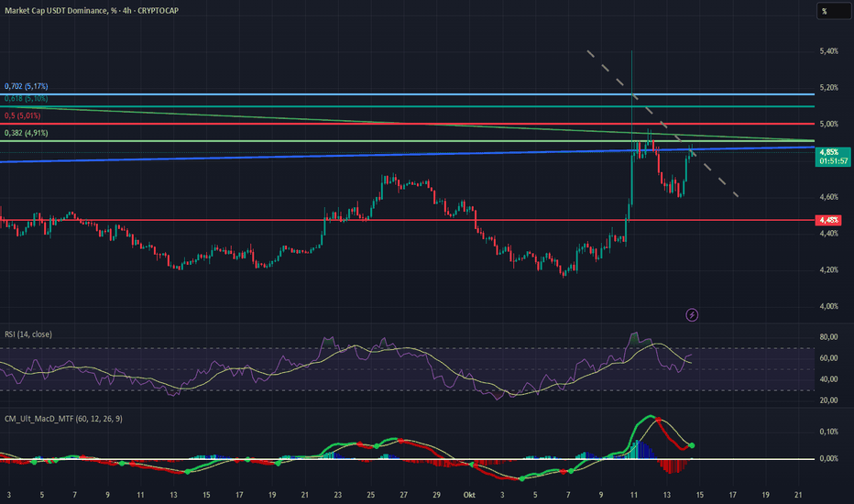854x504 pixels.
Task: Click the 4,60% price axis label
Action: coord(828,197)
